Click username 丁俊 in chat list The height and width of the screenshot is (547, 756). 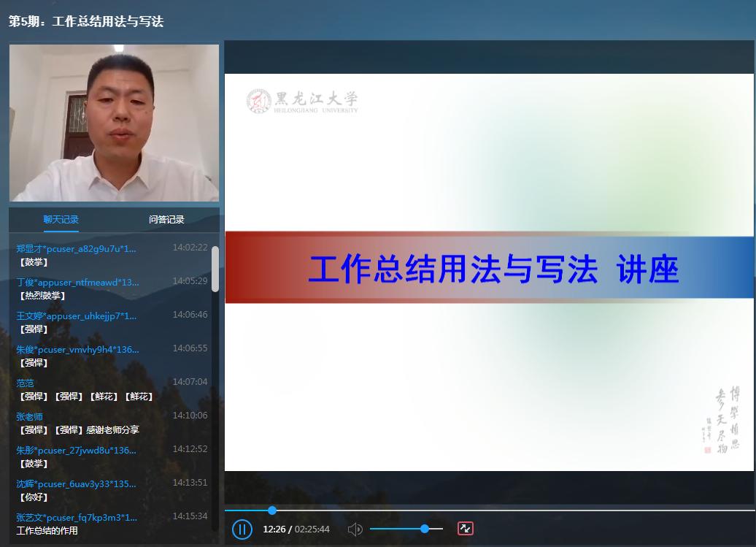coord(77,282)
